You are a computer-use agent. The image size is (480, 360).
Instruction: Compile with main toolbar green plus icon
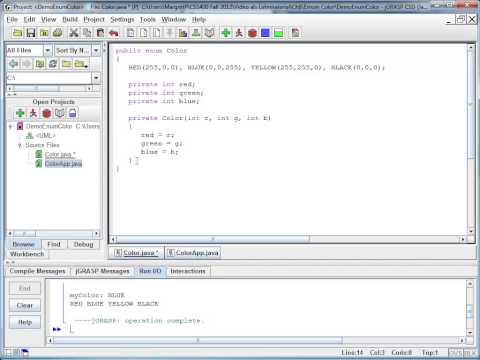tap(226, 33)
